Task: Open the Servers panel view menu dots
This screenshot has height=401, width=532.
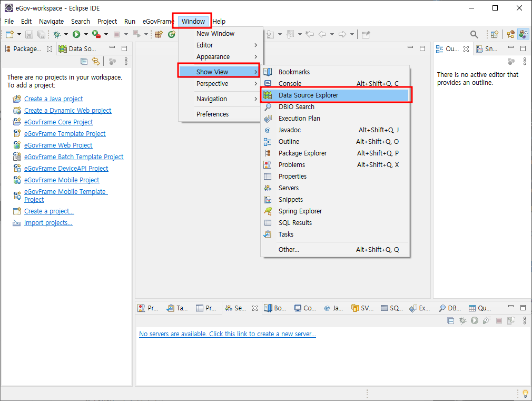Action: tap(525, 320)
